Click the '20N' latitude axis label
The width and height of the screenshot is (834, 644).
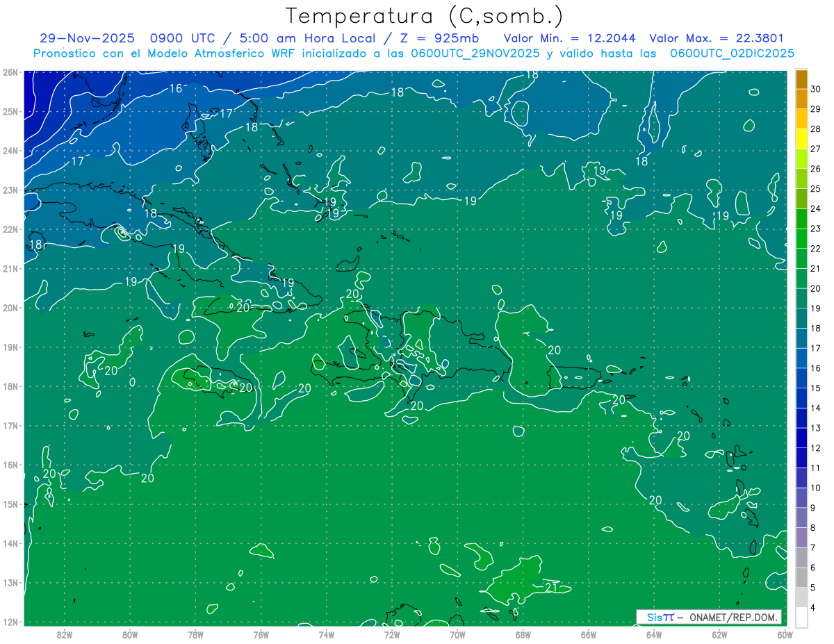[10, 308]
